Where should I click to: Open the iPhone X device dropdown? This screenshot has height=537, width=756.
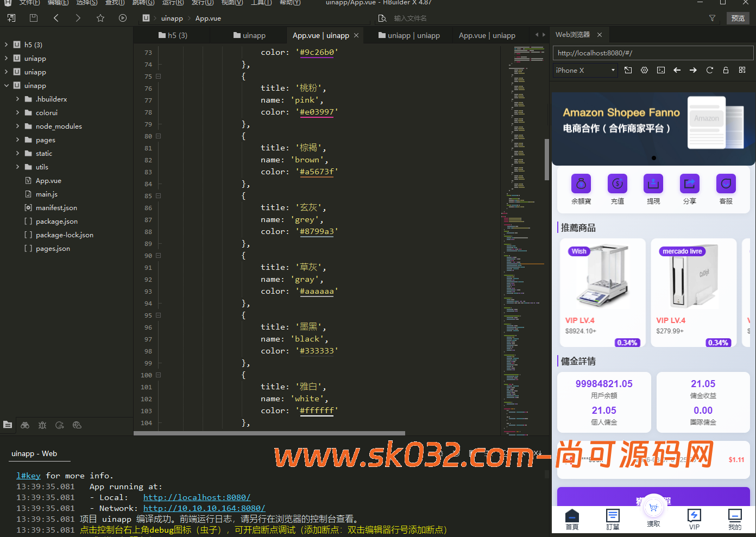coord(585,70)
